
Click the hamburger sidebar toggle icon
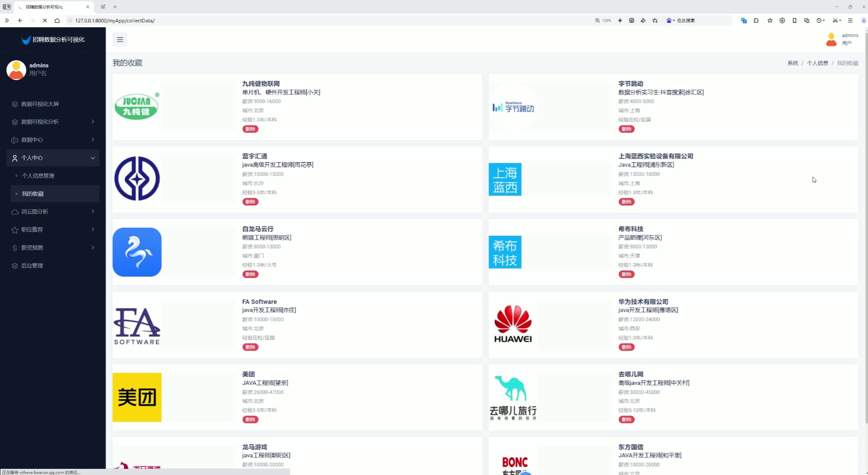pos(120,40)
